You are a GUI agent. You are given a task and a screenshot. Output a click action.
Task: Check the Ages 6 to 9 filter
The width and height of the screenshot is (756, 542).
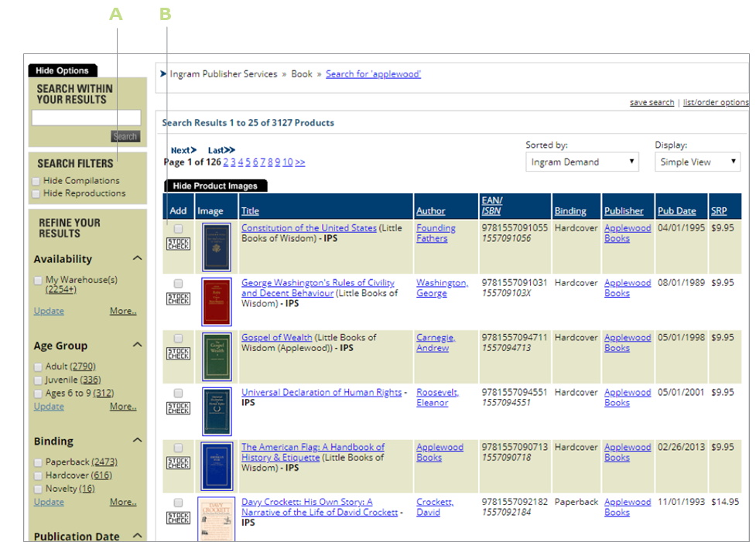(38, 394)
